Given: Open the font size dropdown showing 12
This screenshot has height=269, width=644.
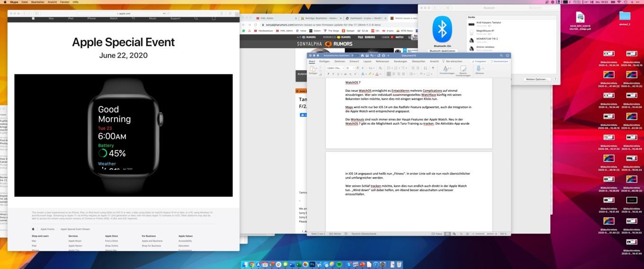Looking at the screenshot, I should coord(350,68).
